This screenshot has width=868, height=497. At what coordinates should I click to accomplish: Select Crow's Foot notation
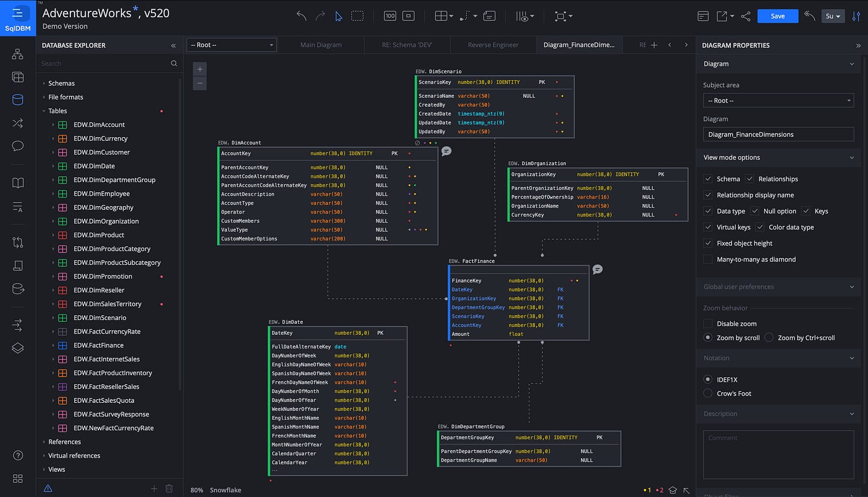[708, 393]
